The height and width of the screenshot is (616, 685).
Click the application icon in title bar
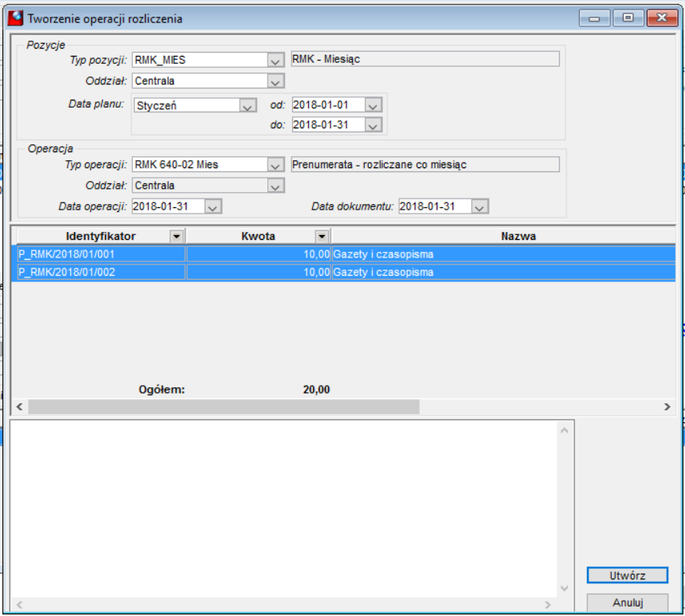[x=16, y=19]
